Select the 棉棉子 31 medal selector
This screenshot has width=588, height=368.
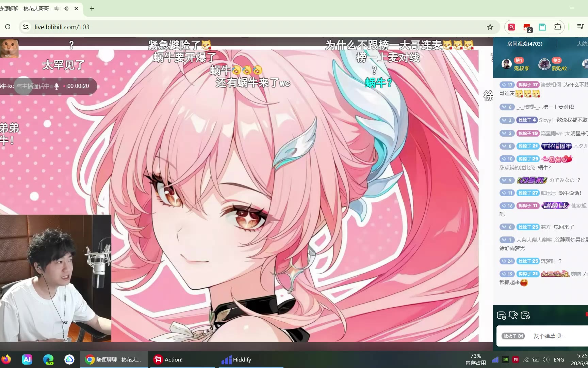(x=513, y=336)
